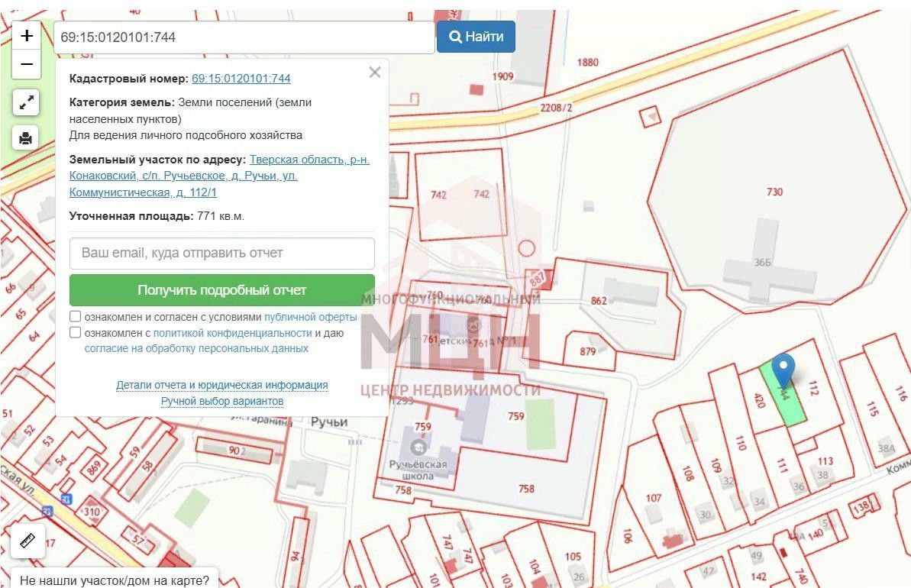Image resolution: width=911 pixels, height=588 pixels.
Task: Focus the email input field
Action: [x=222, y=254]
